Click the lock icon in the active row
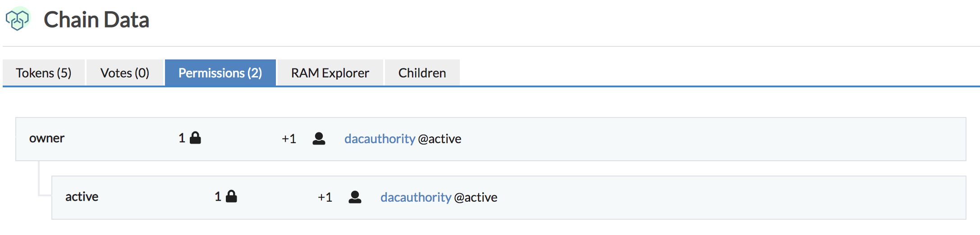Screen dimensions: 980x235 [x=231, y=196]
